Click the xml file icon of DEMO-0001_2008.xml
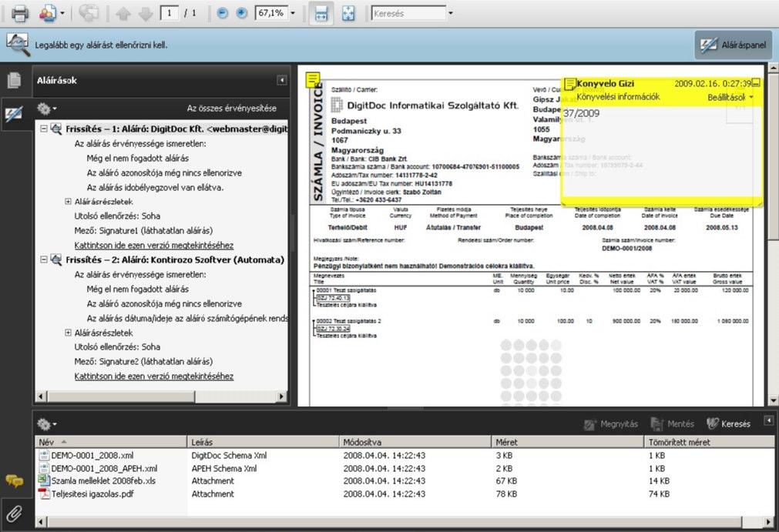779x532 pixels. click(44, 455)
